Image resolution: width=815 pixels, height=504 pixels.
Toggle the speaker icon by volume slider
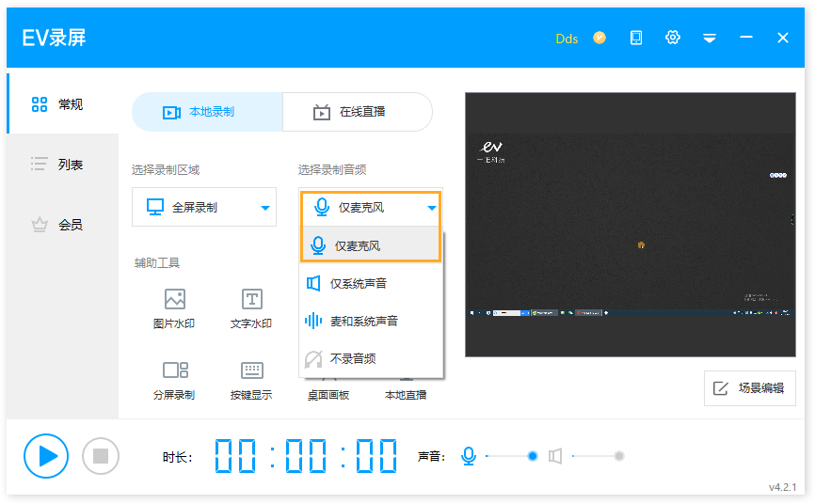coord(555,456)
